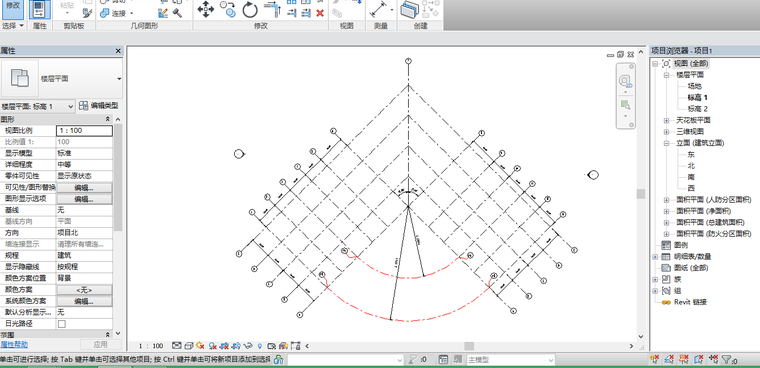Open the type selector dropdown arrow

(x=119, y=79)
